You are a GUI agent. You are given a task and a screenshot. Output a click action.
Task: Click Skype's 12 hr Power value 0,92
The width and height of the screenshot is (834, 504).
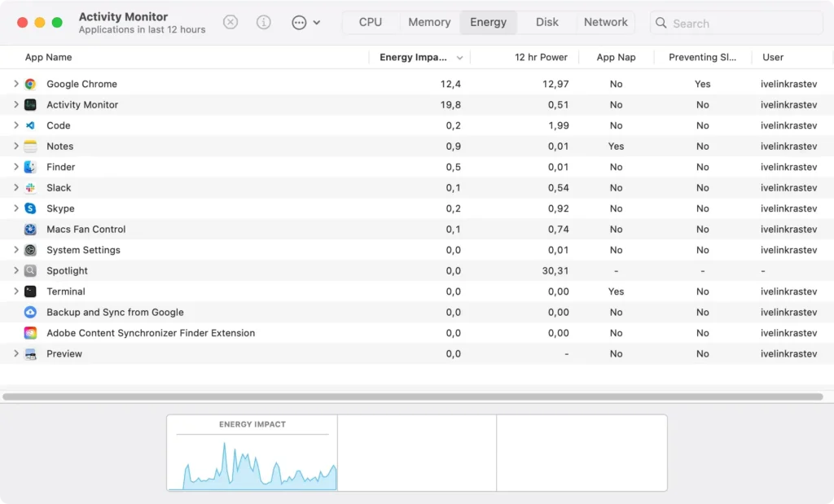tap(559, 208)
